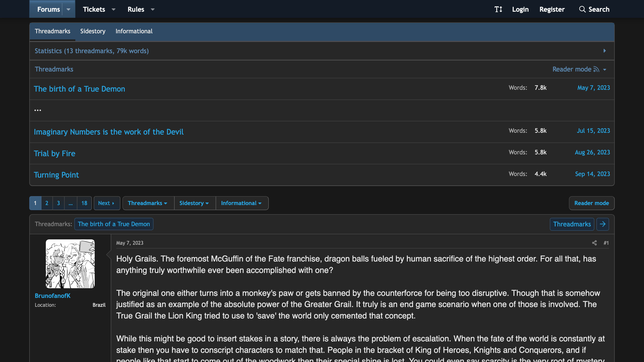Image resolution: width=644 pixels, height=362 pixels.
Task: Open the Forums dropdown arrow
Action: point(68,9)
